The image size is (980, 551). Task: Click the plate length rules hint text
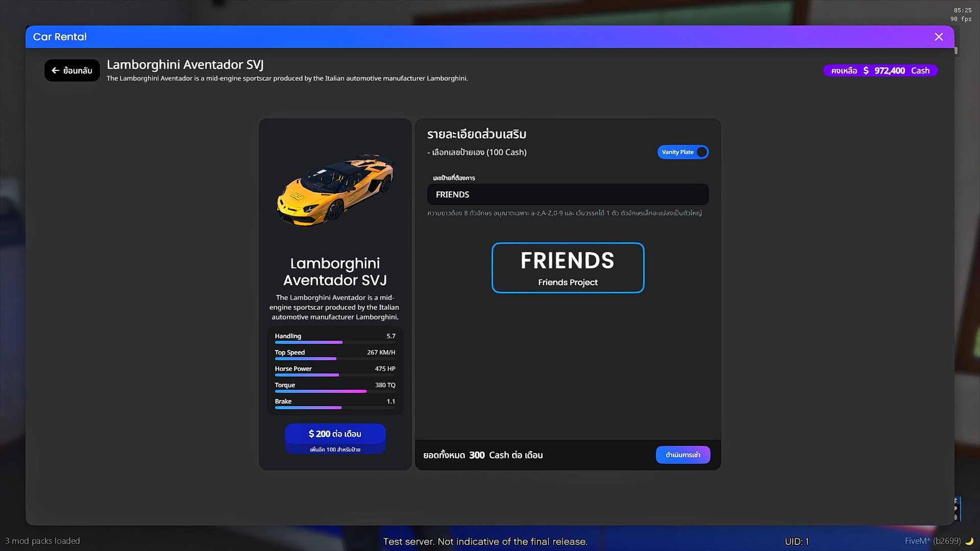click(565, 213)
